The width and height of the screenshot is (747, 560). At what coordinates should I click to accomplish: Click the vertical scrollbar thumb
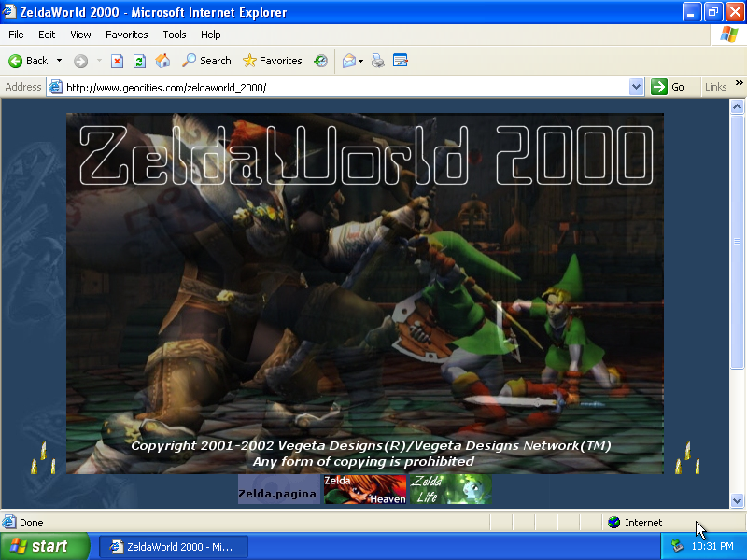pos(737,242)
